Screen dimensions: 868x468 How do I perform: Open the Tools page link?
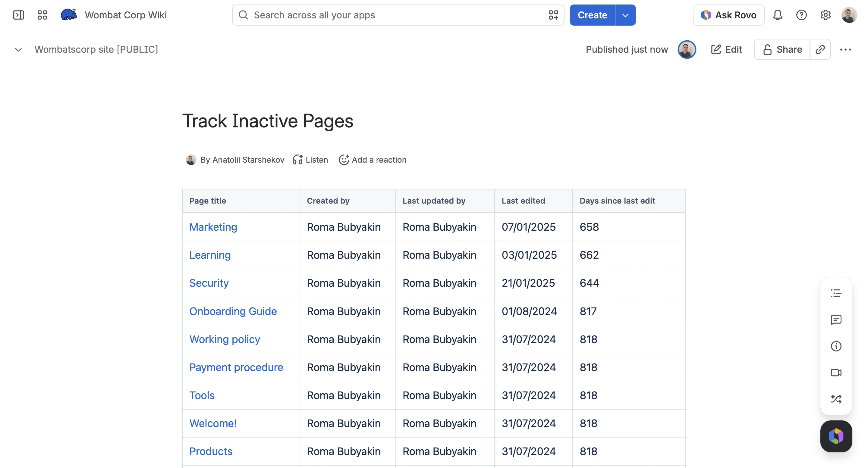[x=202, y=395]
